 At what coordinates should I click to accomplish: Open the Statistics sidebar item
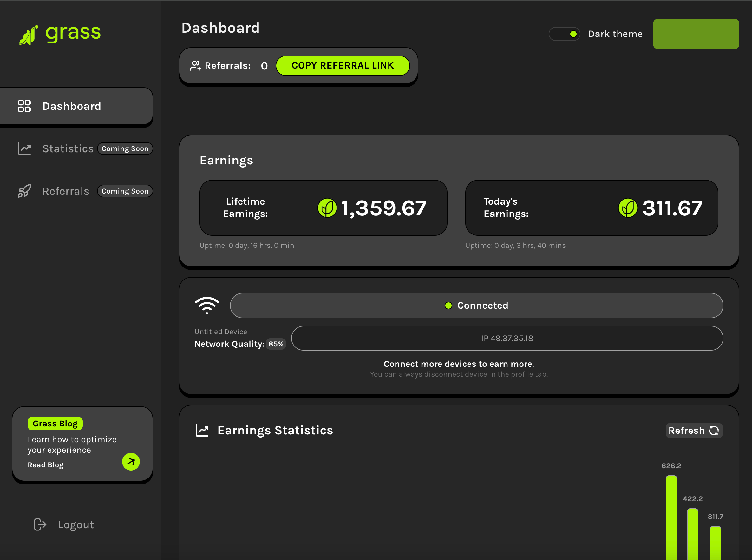tap(68, 148)
